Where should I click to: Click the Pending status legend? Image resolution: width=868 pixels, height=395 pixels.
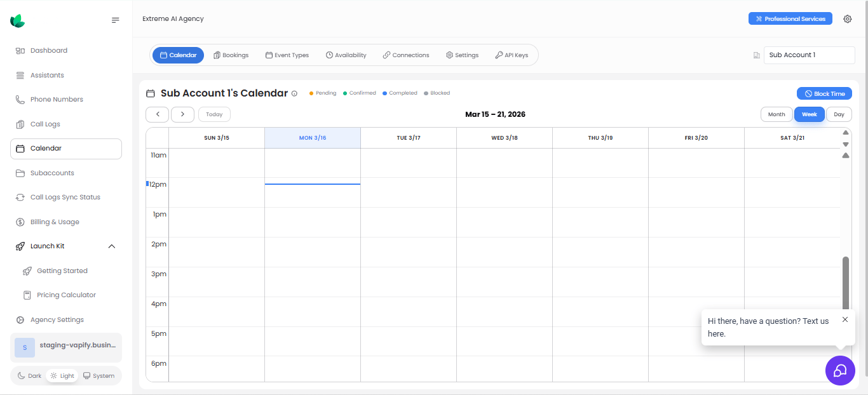(323, 93)
